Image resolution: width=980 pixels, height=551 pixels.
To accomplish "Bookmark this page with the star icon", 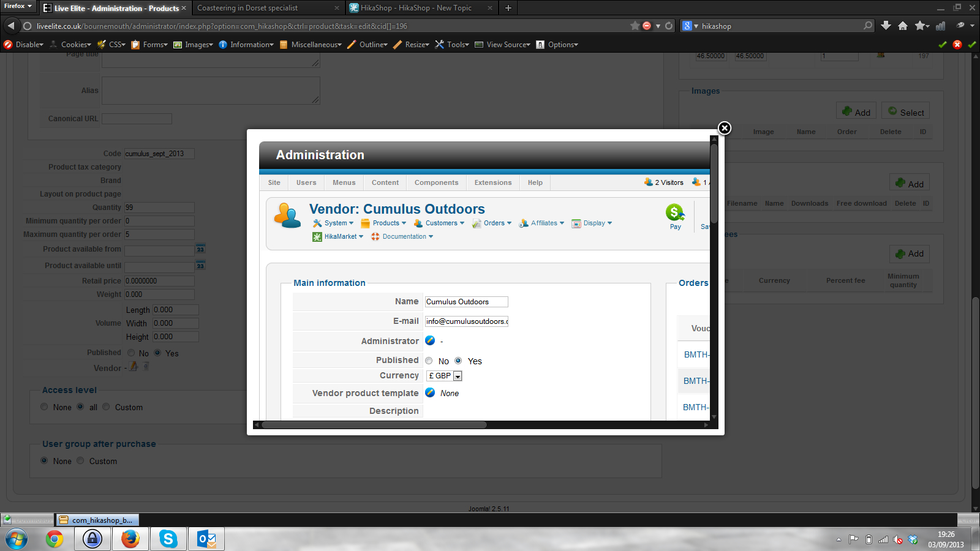I will tap(635, 26).
